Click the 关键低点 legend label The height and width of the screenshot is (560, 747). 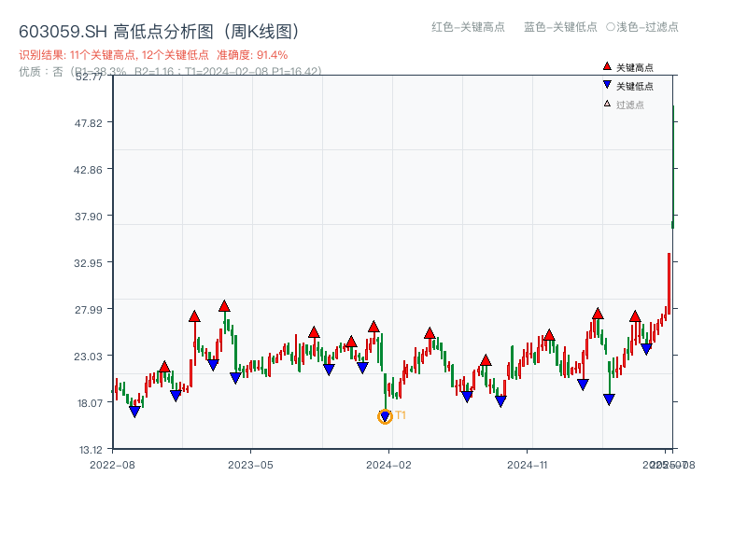click(635, 86)
